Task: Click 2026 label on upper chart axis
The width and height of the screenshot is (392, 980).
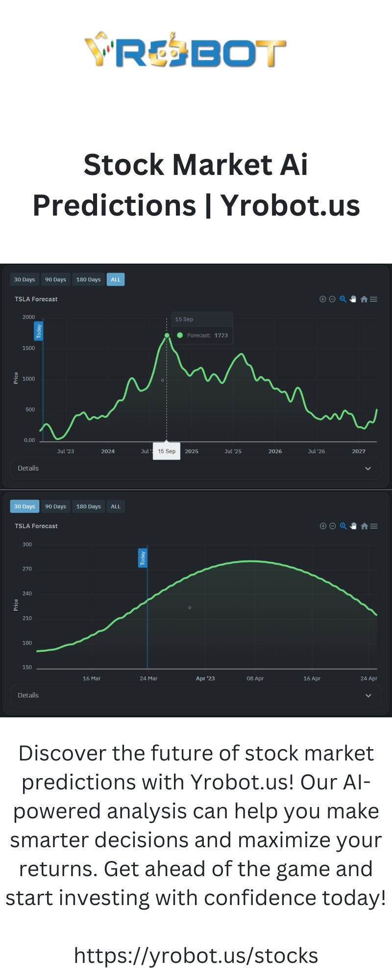Action: click(275, 451)
